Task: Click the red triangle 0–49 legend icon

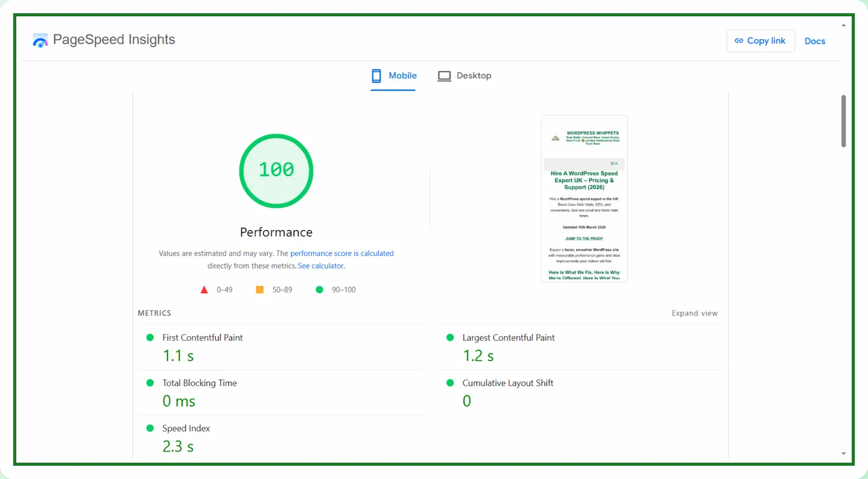Action: click(x=204, y=290)
